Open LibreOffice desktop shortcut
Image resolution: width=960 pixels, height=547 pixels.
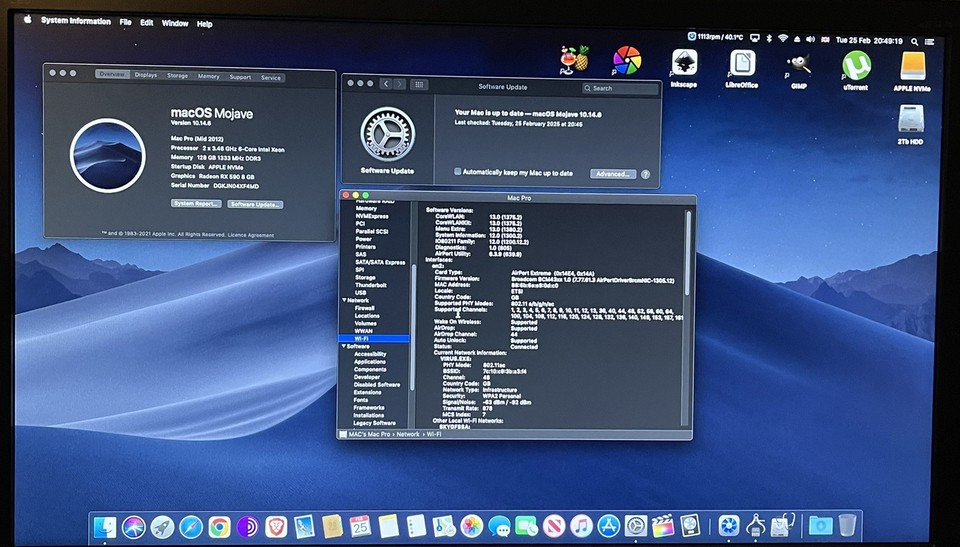pyautogui.click(x=741, y=67)
